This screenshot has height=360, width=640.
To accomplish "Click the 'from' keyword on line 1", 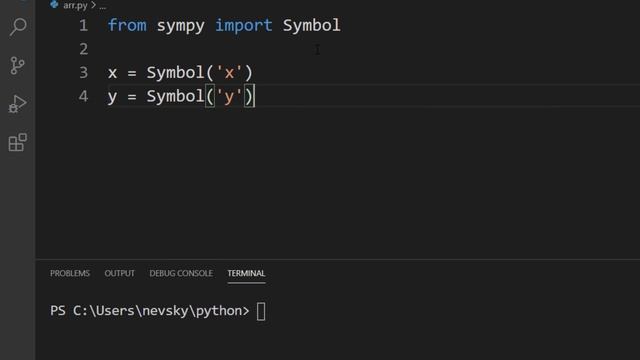I will [x=127, y=25].
